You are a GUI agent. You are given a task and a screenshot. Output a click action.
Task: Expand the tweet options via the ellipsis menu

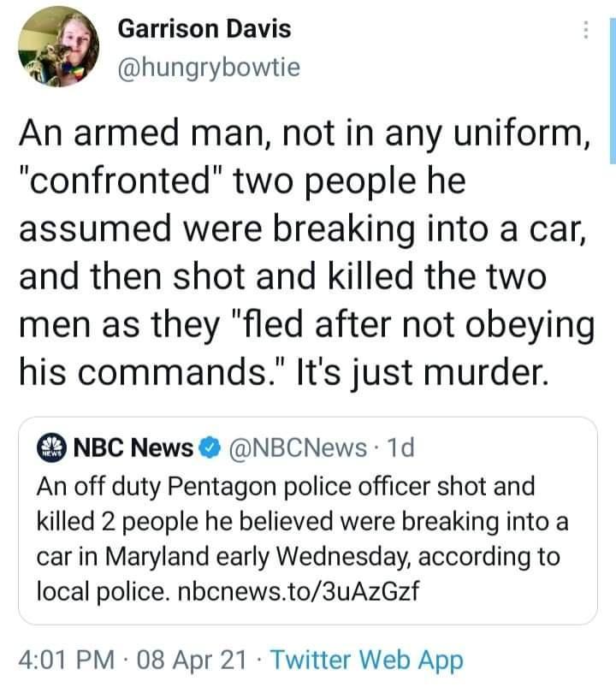(585, 30)
